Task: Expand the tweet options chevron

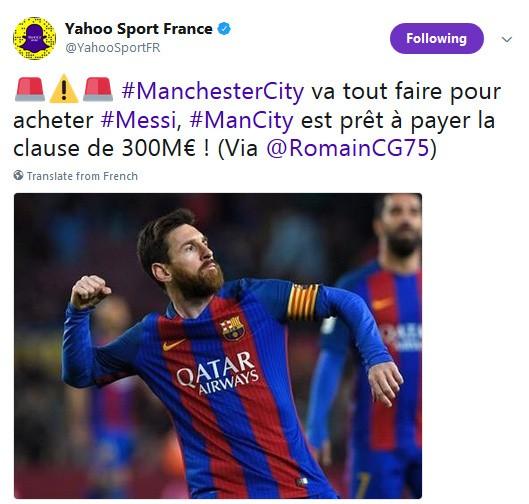Action: coord(506,39)
